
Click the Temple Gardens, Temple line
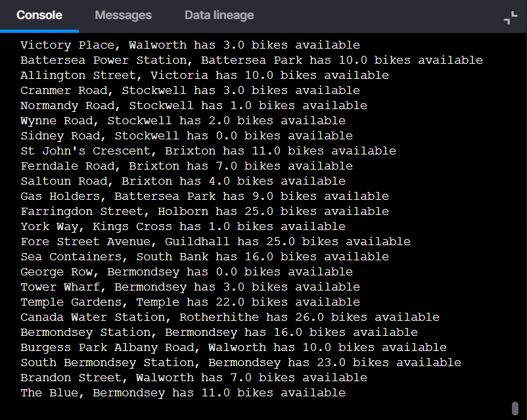click(x=190, y=302)
